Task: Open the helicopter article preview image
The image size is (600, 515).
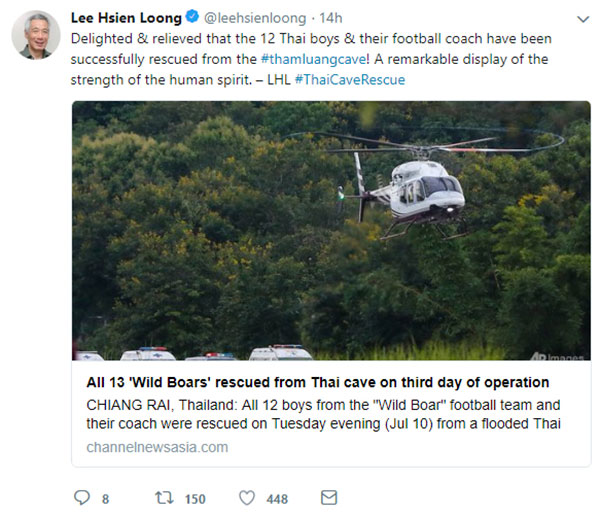Action: (330, 230)
